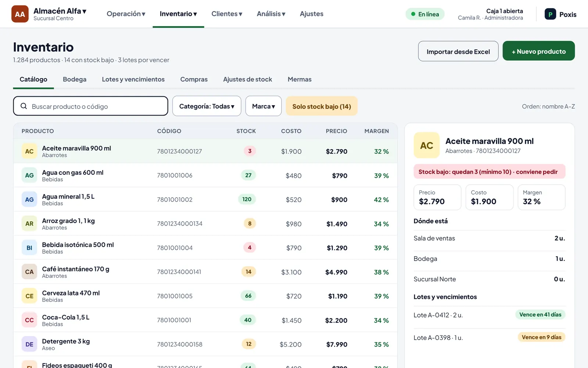Sort by the MARGEN column header
Viewport: 588px width, 368px height.
[377, 131]
